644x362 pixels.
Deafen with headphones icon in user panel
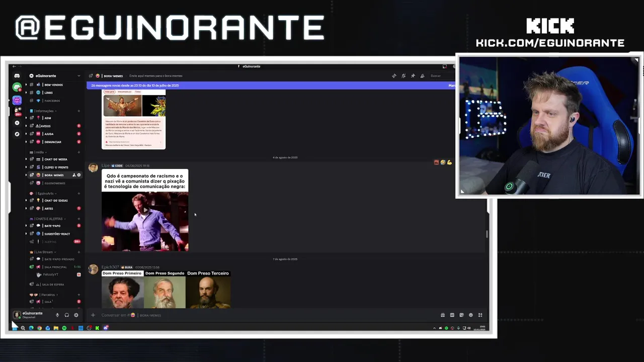(66, 315)
